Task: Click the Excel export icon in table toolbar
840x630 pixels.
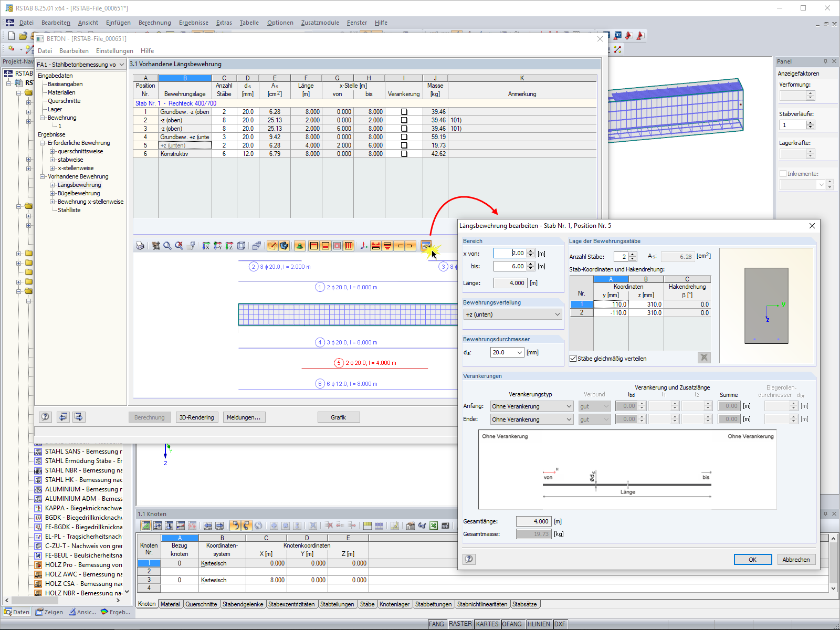Action: click(434, 526)
